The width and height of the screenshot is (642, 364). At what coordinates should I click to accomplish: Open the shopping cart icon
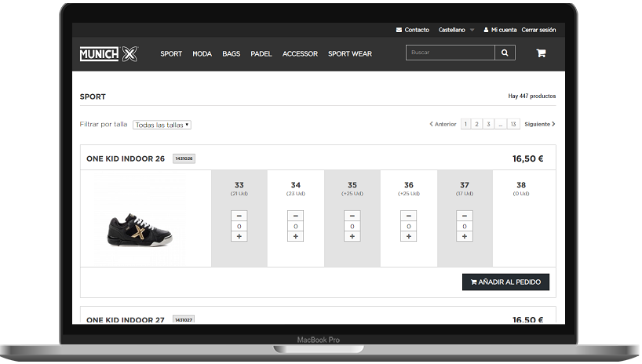541,53
